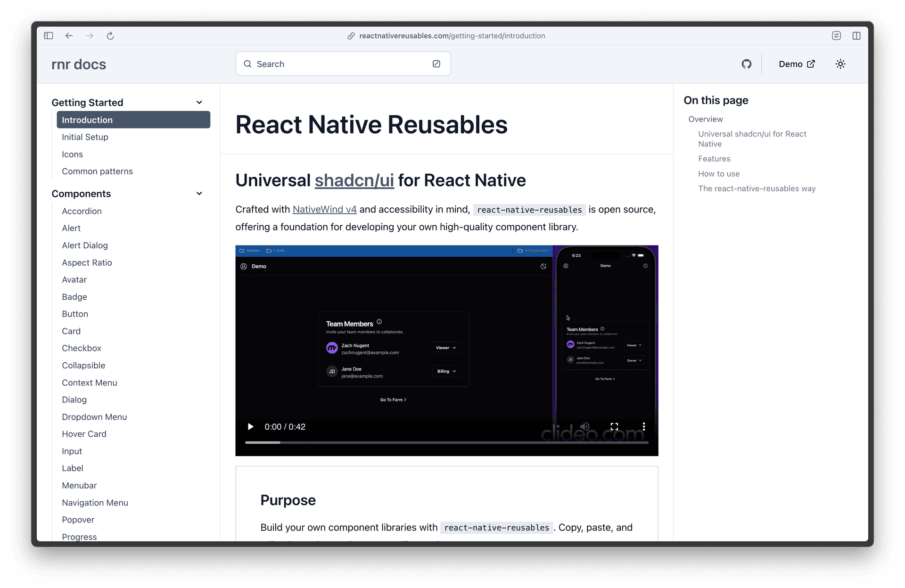905x588 pixels.
Task: Select Initial Setup in sidebar
Action: click(x=85, y=137)
